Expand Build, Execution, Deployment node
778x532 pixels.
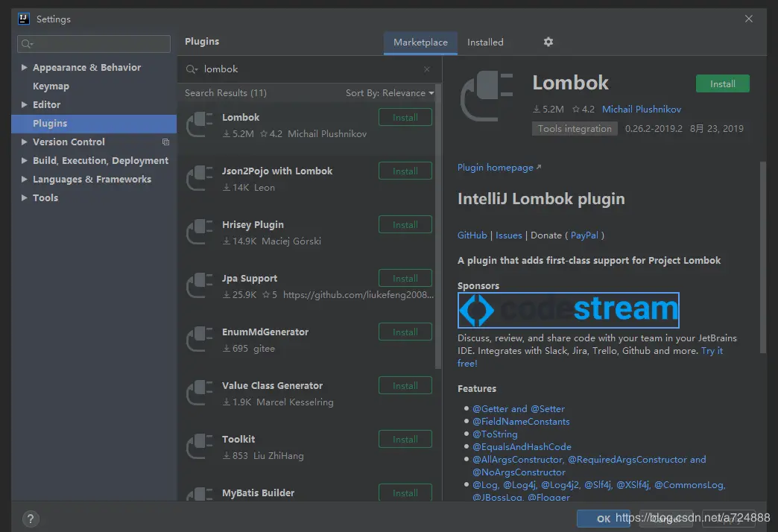coord(24,160)
